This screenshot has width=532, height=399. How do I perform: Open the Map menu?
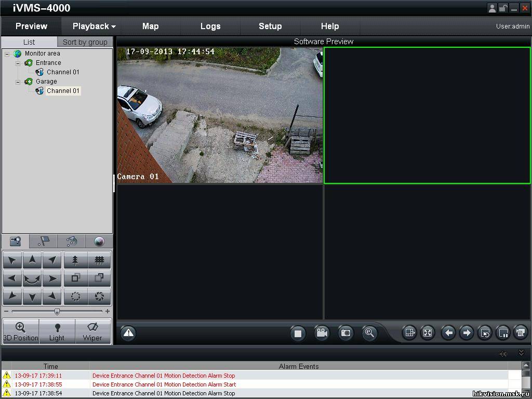[x=150, y=26]
